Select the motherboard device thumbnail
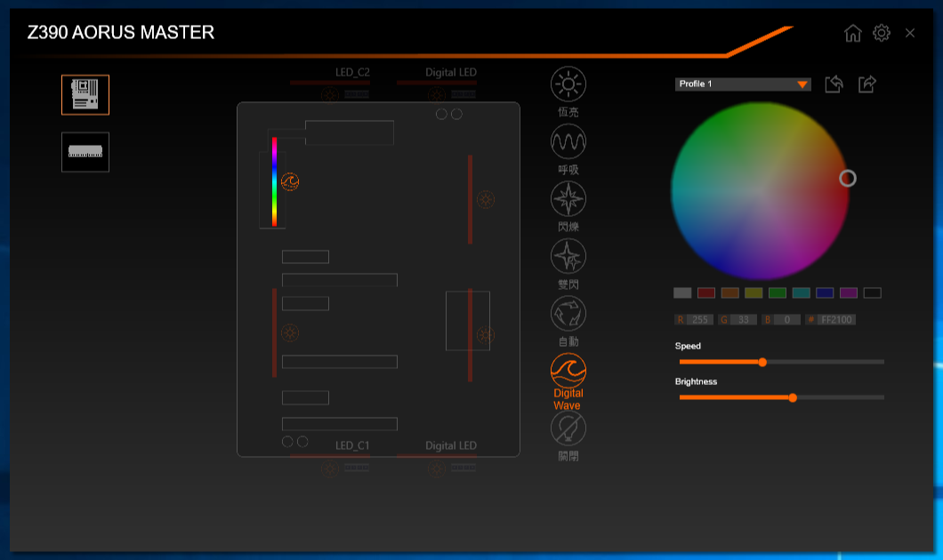The image size is (943, 560). (85, 95)
